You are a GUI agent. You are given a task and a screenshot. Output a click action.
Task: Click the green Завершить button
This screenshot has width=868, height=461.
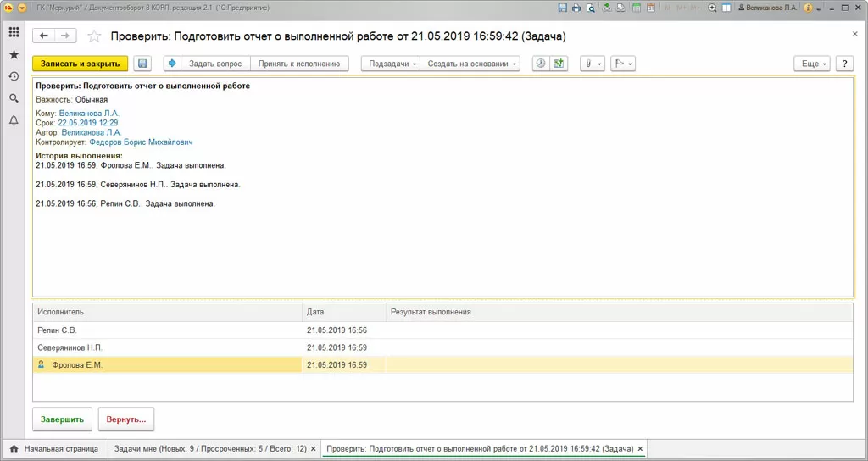tap(62, 419)
